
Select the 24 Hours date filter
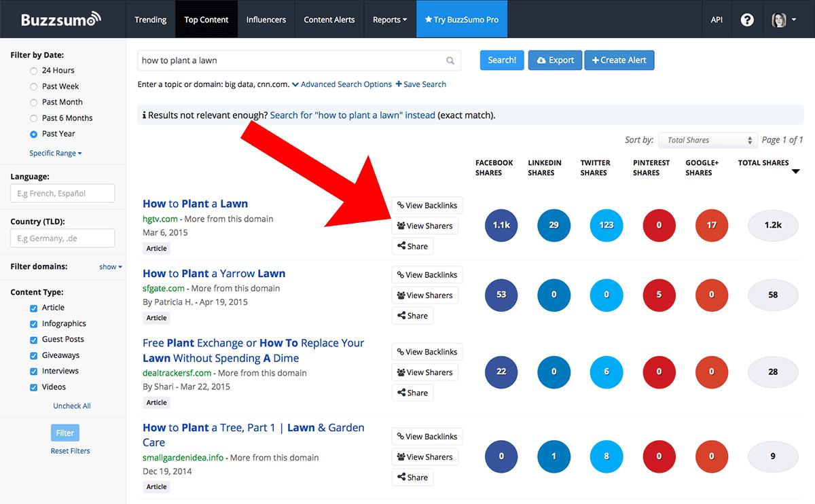(x=34, y=71)
